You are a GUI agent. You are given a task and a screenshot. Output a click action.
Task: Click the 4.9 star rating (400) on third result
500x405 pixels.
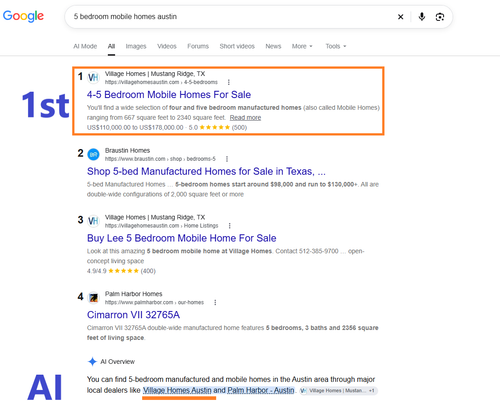121,271
